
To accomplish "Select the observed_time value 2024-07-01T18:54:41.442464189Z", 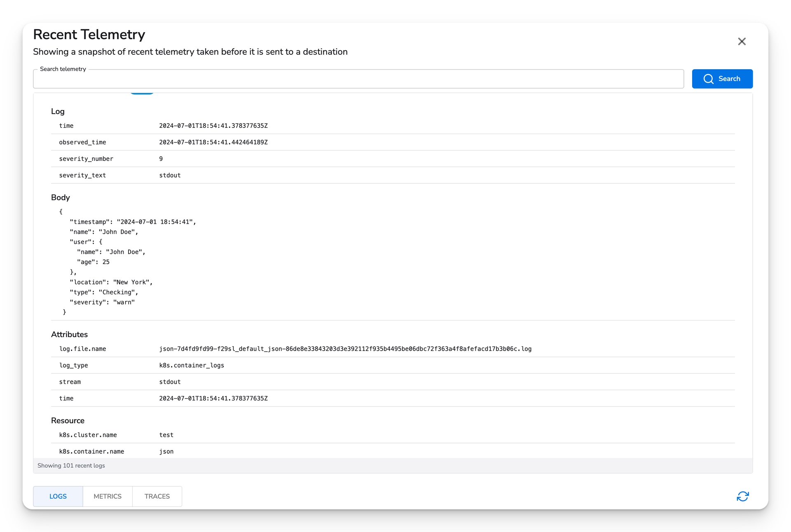I will (213, 142).
